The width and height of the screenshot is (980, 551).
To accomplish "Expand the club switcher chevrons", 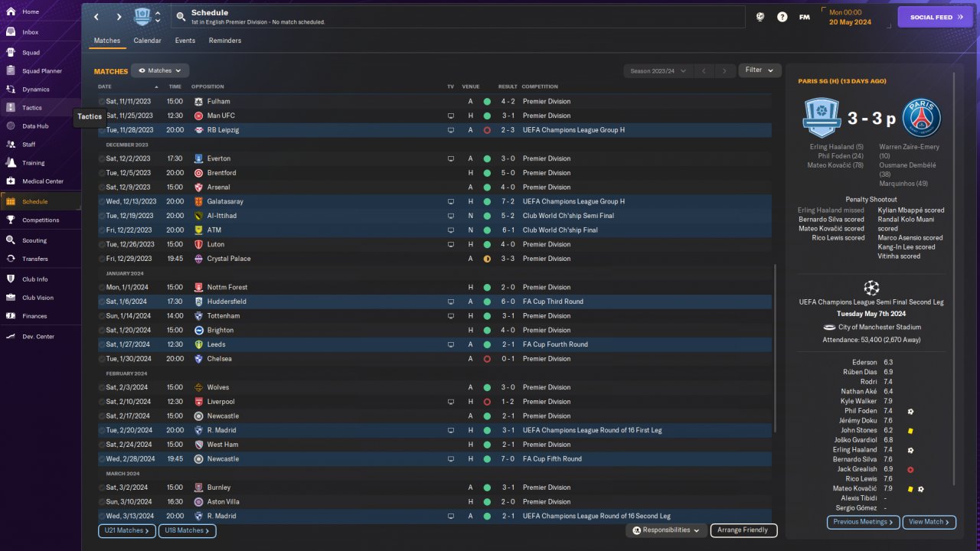I will pyautogui.click(x=158, y=17).
